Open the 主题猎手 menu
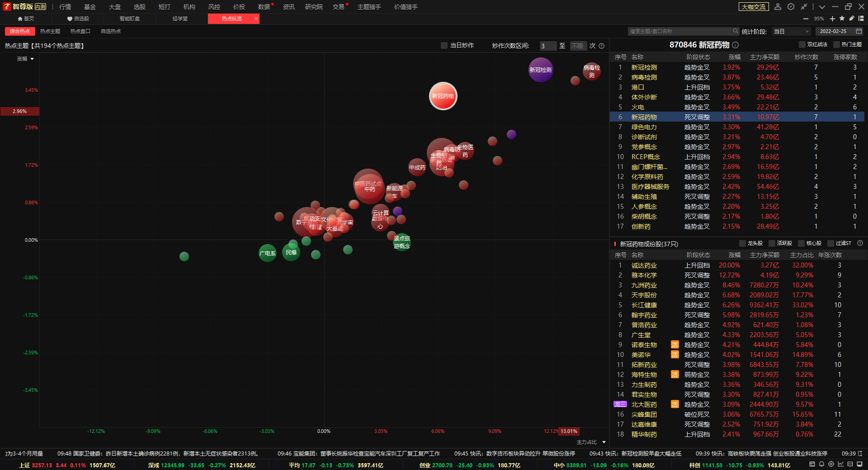The width and height of the screenshot is (868, 470). (x=369, y=7)
